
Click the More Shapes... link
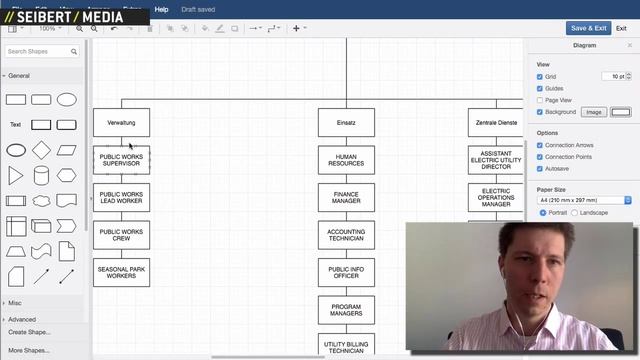click(x=29, y=350)
